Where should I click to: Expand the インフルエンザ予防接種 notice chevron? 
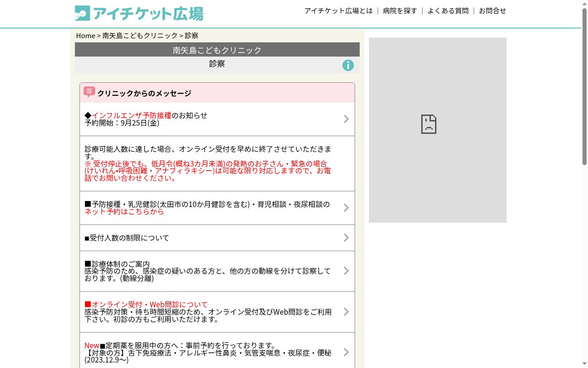tap(346, 119)
